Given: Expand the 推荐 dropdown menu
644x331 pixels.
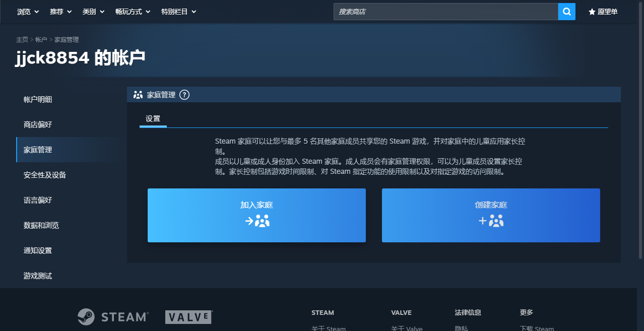Looking at the screenshot, I should pyautogui.click(x=61, y=12).
